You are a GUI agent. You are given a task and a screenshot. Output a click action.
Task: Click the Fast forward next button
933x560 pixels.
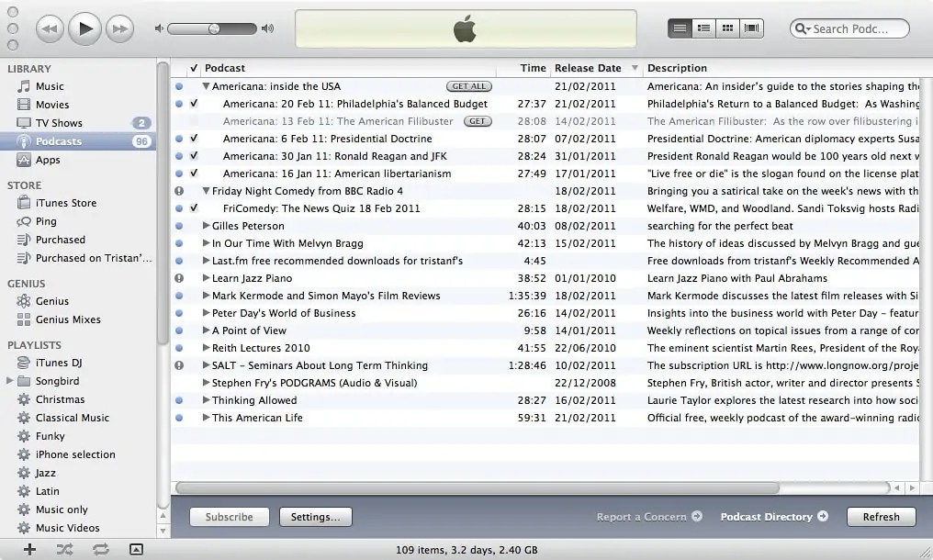click(x=119, y=28)
